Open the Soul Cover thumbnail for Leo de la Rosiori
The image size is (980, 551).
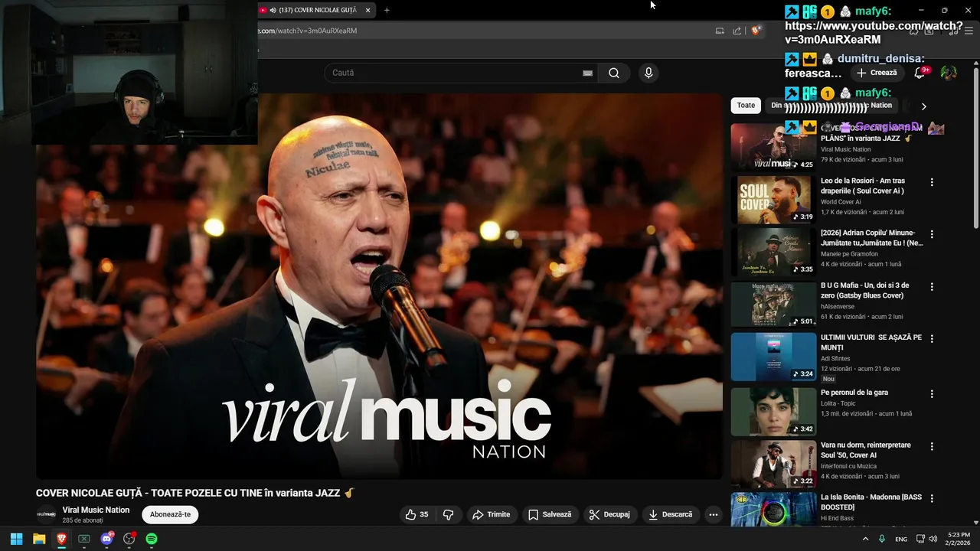pos(773,199)
